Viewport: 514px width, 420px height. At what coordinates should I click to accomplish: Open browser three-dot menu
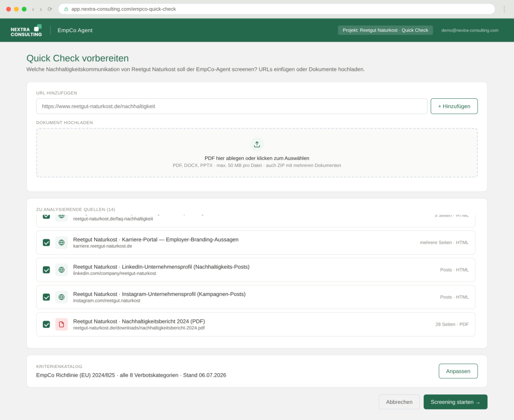pos(504,9)
